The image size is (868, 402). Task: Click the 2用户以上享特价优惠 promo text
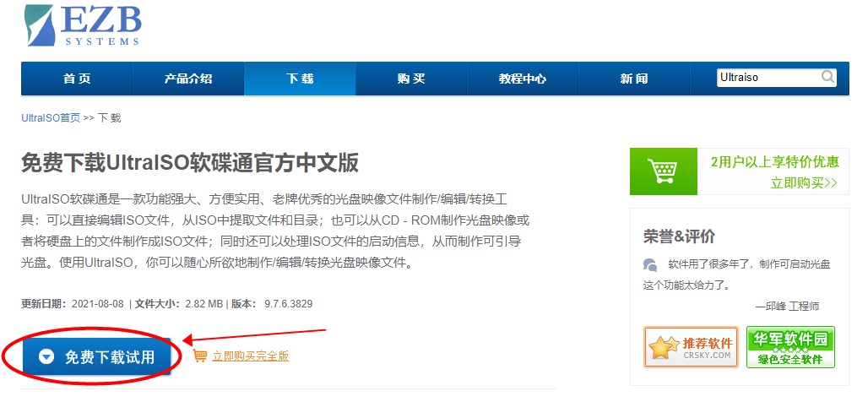[x=775, y=161]
